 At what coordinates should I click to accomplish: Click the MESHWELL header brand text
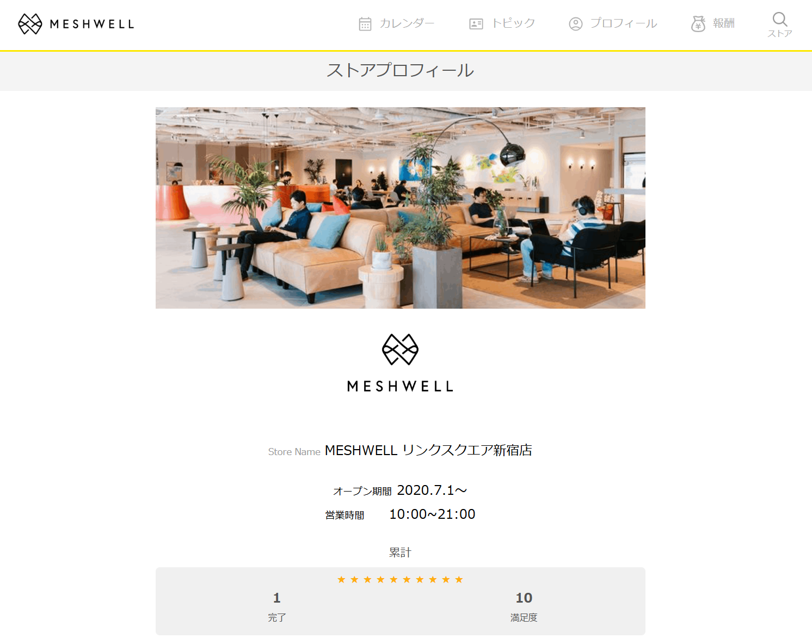tap(92, 24)
